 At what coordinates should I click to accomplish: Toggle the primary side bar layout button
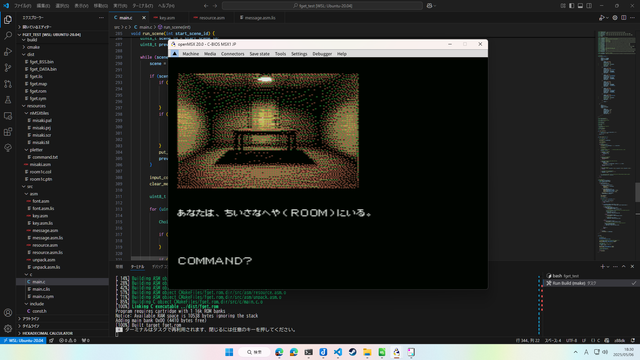point(571,6)
